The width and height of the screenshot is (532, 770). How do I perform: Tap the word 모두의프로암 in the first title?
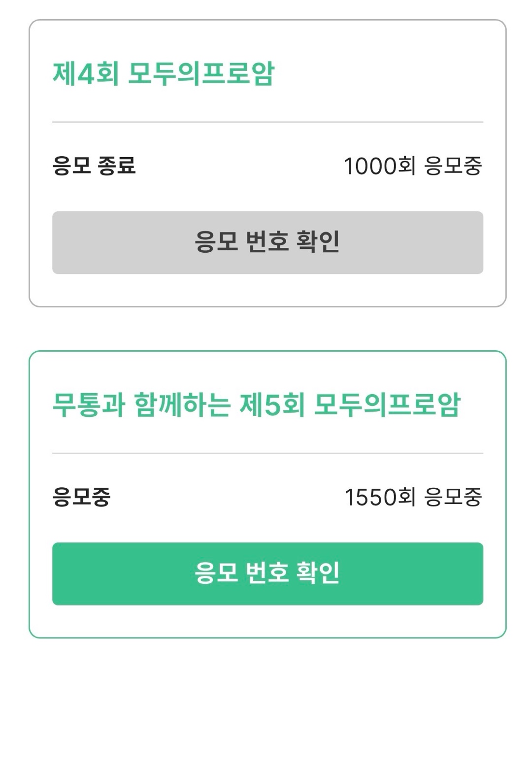[200, 74]
